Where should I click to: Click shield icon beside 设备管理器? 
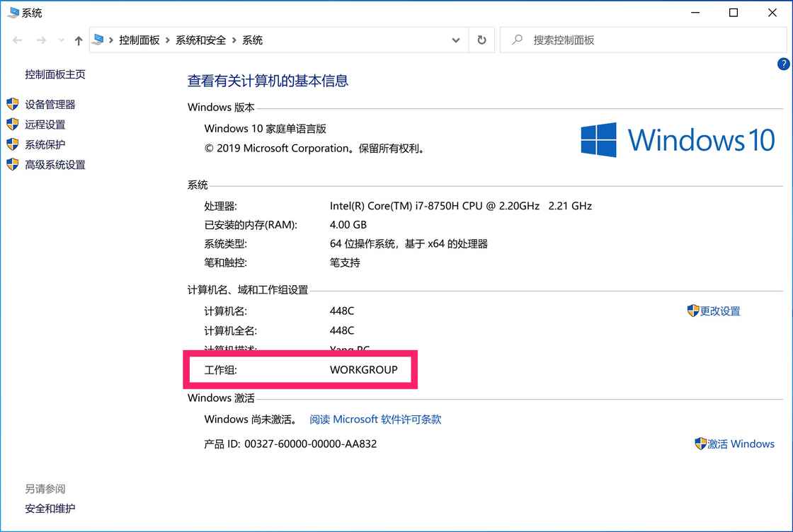(13, 104)
